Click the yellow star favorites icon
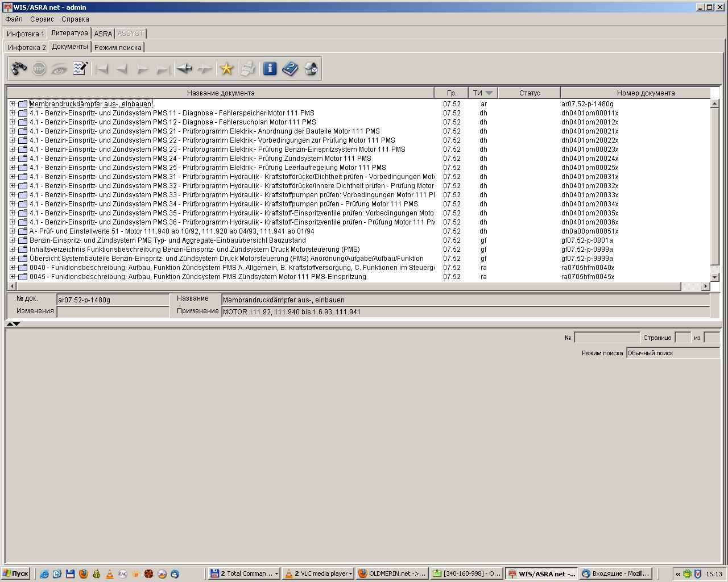 (226, 69)
